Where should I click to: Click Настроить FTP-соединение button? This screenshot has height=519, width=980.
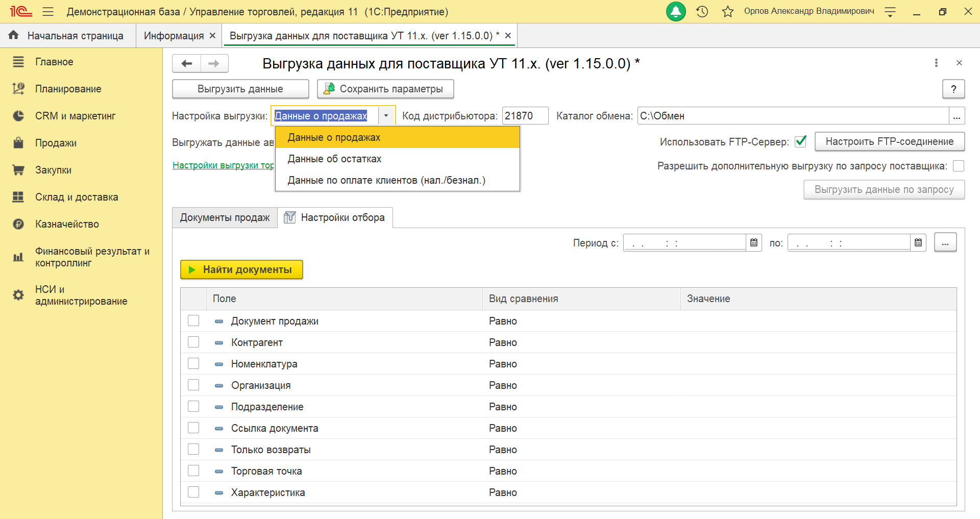pyautogui.click(x=890, y=141)
